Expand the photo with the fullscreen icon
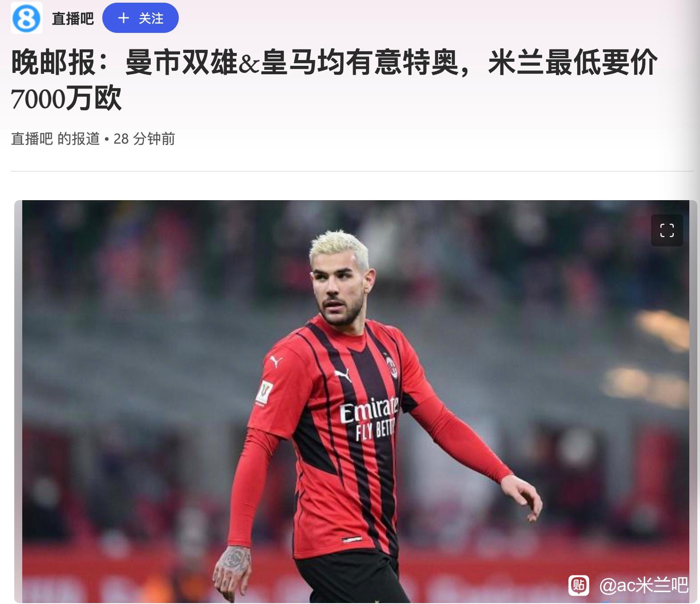Viewport: 700px width, 604px height. click(x=667, y=230)
